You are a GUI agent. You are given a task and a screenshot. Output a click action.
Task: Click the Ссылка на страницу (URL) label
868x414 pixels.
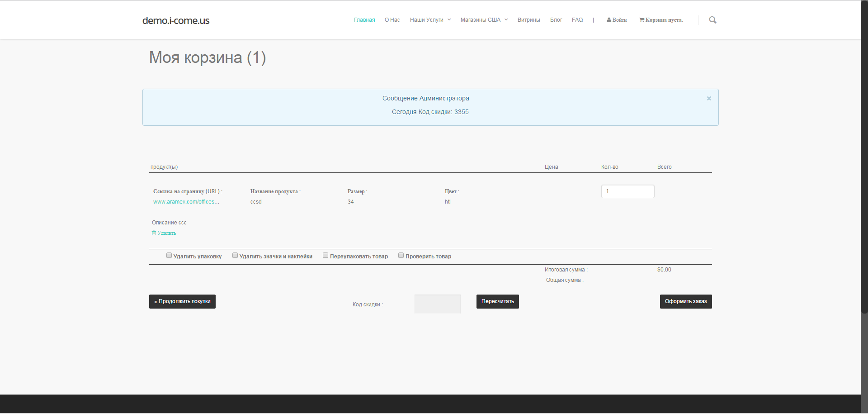(188, 191)
